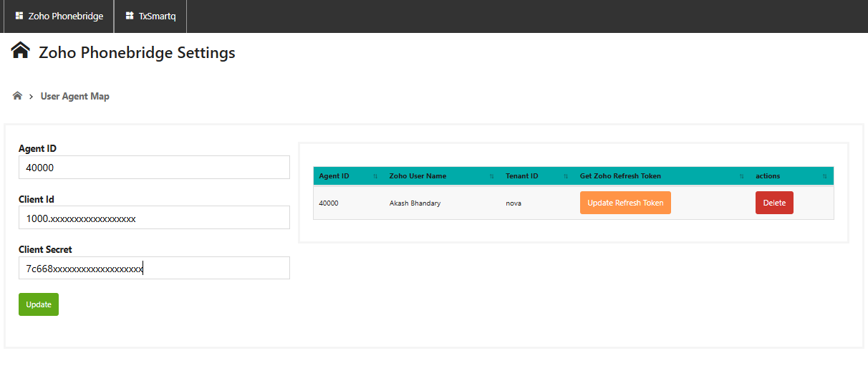Click the Client Secret text field
868x366 pixels.
pos(154,268)
